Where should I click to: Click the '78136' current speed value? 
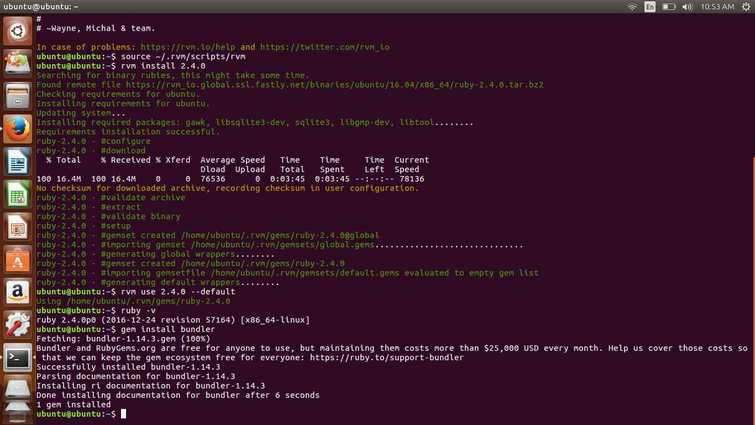click(412, 179)
